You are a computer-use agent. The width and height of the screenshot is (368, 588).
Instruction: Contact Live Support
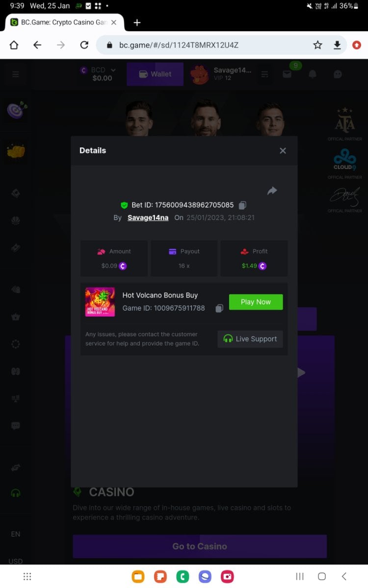tap(250, 339)
